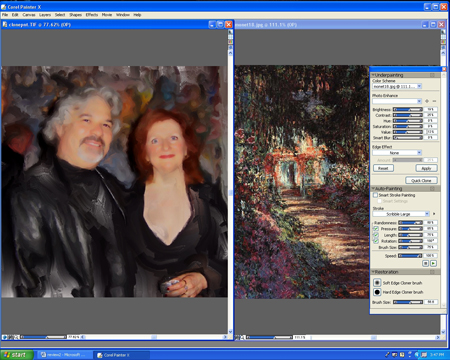Click the Windows start button
Image resolution: width=450 pixels, height=360 pixels.
pos(17,355)
